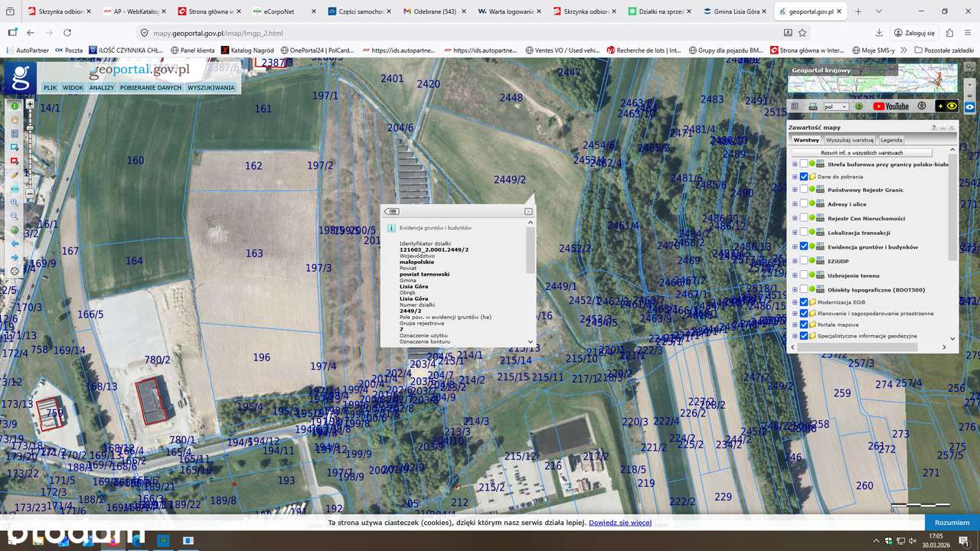Open the YouTube channel icon
The image size is (980, 551).
[x=890, y=106]
